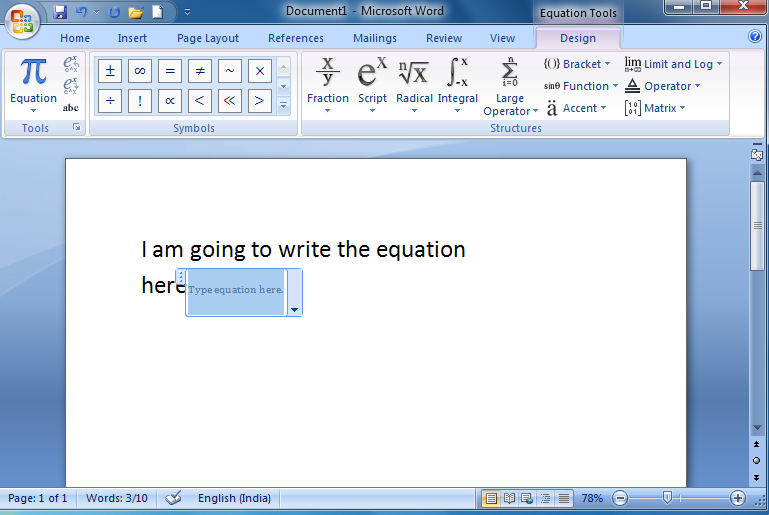Click the proofing errors status icon

(173, 498)
